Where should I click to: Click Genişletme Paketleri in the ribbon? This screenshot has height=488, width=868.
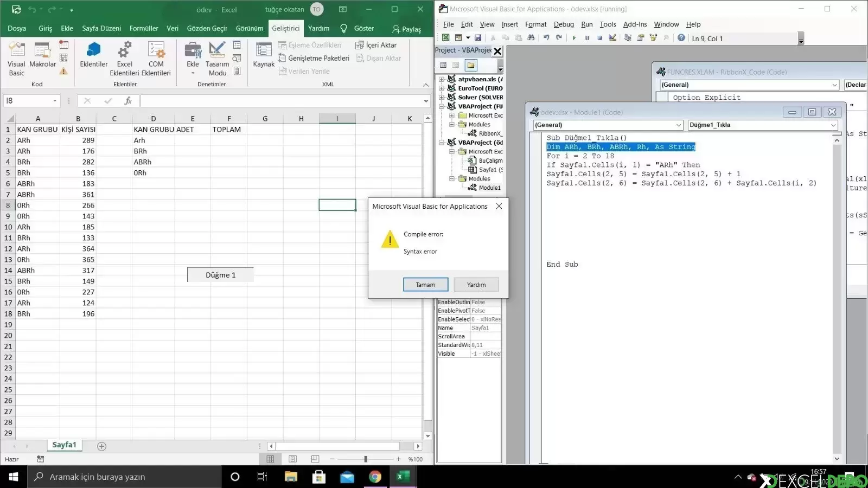[314, 58]
